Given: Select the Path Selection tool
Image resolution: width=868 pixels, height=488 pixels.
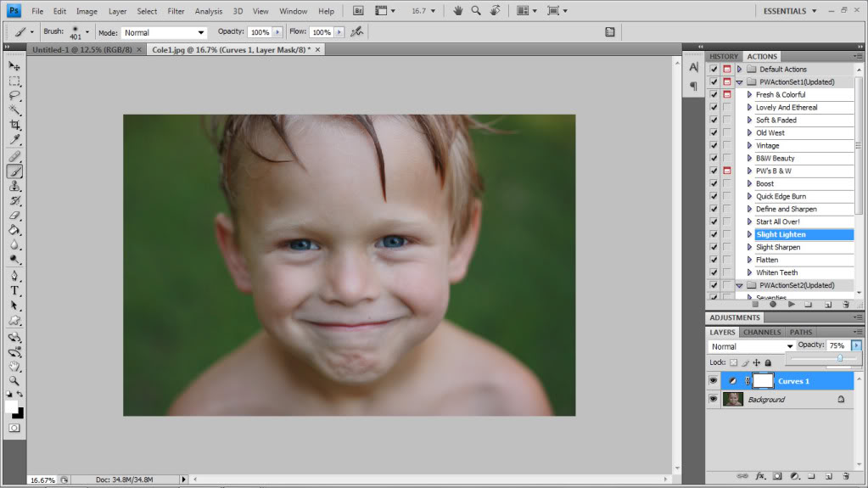Looking at the screenshot, I should [x=14, y=306].
